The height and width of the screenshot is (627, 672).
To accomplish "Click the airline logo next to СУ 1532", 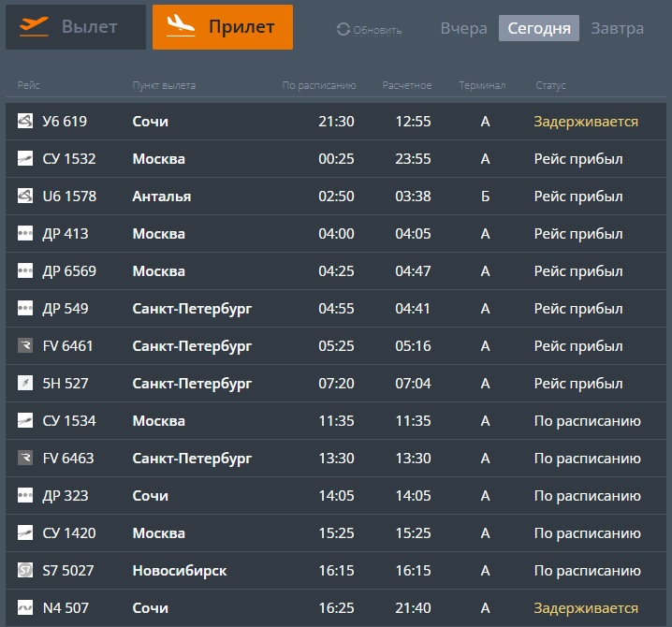I will (x=25, y=159).
